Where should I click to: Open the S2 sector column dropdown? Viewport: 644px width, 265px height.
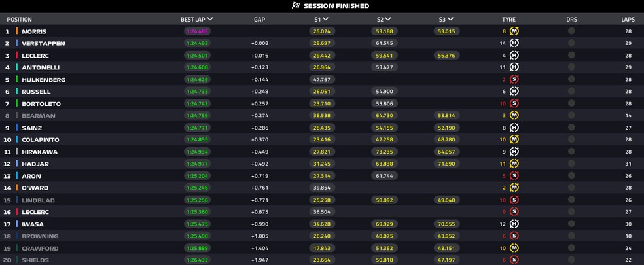[x=388, y=19]
